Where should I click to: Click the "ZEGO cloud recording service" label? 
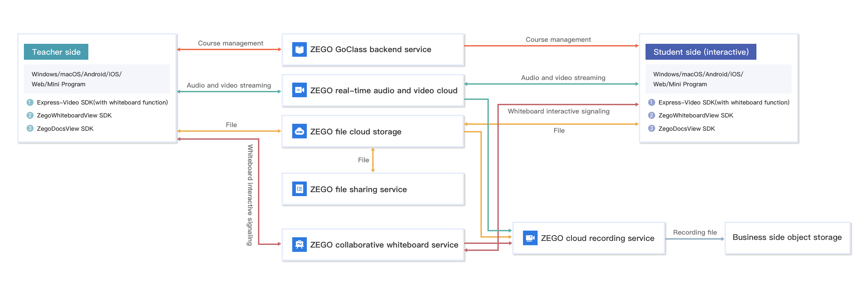pyautogui.click(x=598, y=238)
